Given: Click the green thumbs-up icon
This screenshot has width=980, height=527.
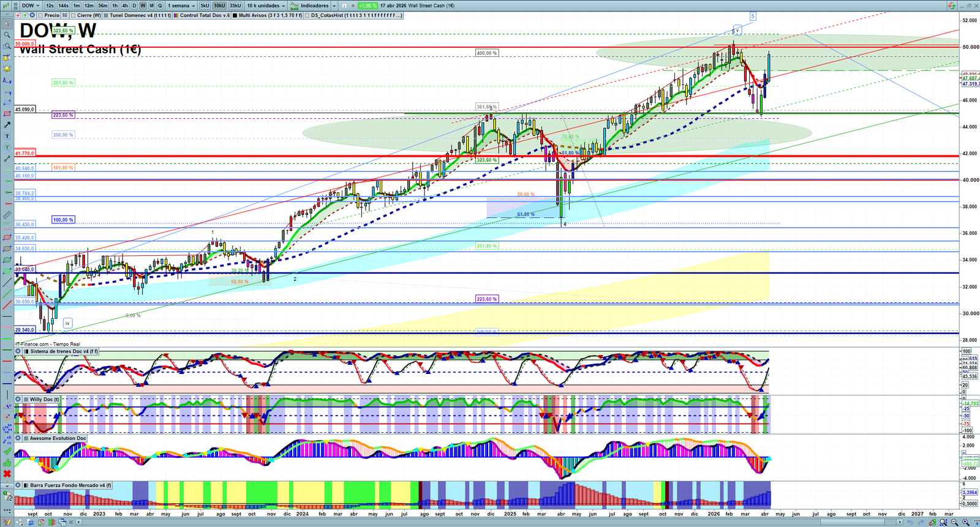Looking at the screenshot, I should [x=7, y=463].
